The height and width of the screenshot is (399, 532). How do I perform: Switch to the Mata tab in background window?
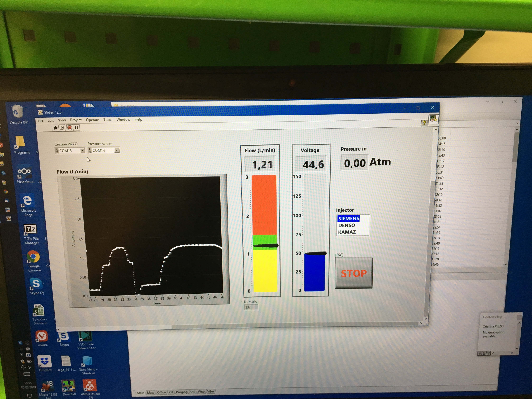151,393
